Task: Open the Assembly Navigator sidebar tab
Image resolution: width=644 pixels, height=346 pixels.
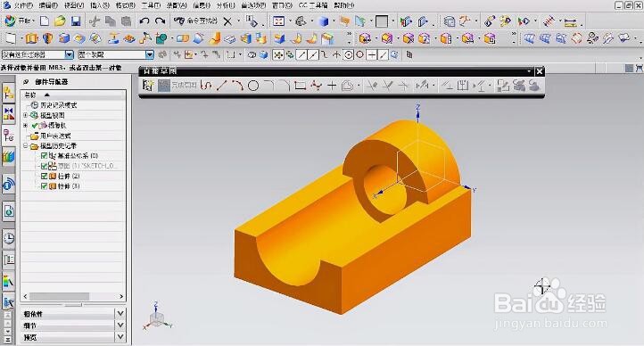Action: 9,93
